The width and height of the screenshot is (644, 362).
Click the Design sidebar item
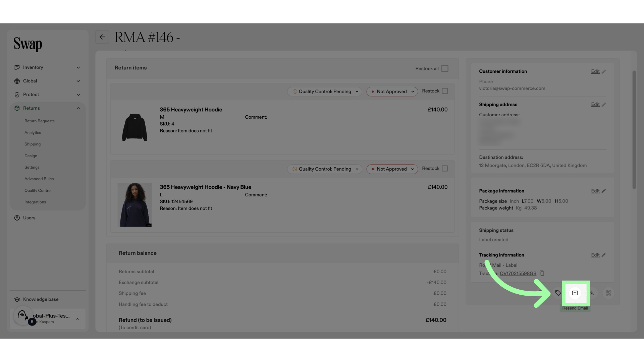pyautogui.click(x=31, y=156)
